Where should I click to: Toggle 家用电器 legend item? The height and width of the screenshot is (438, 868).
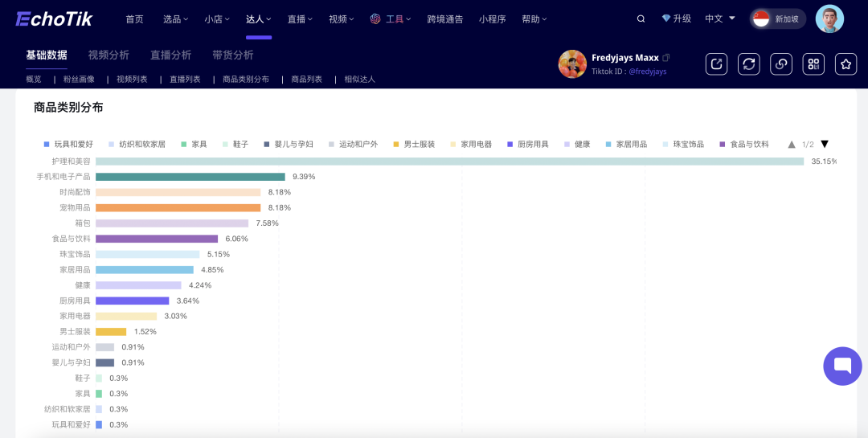(x=471, y=145)
